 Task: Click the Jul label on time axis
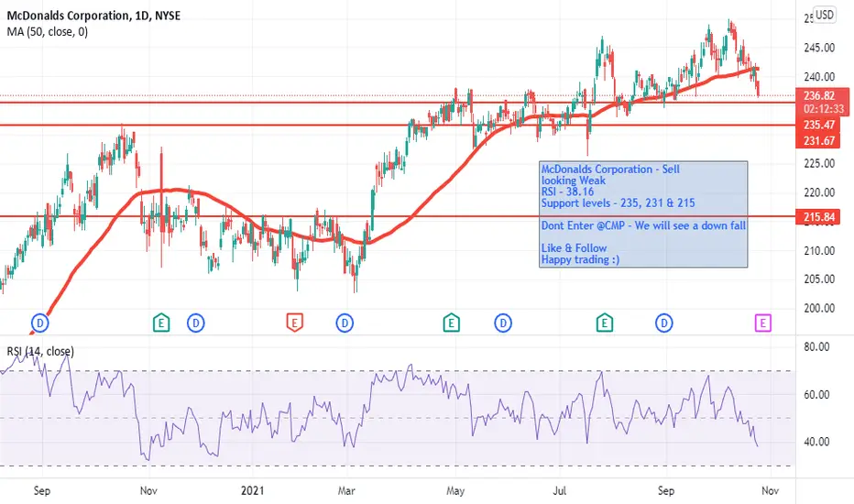559,491
